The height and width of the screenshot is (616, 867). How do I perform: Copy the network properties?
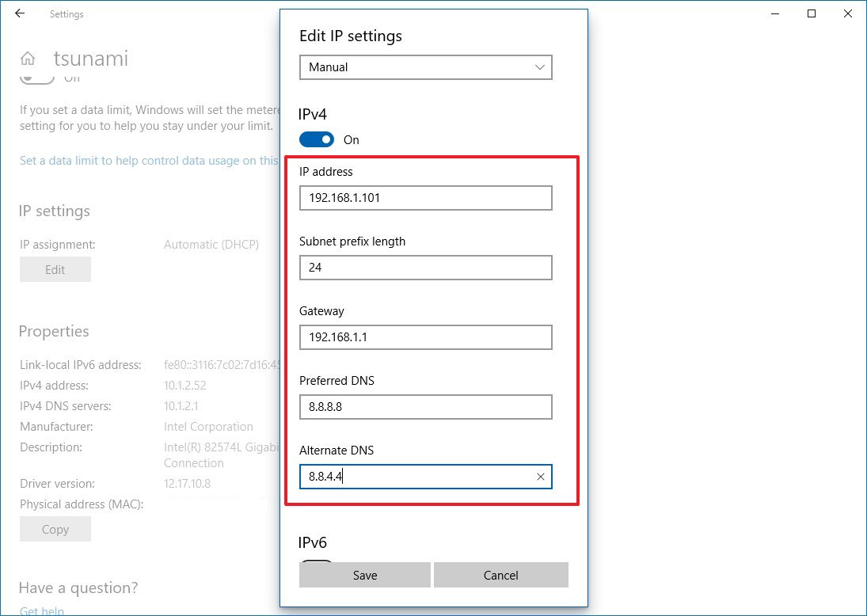[x=55, y=529]
